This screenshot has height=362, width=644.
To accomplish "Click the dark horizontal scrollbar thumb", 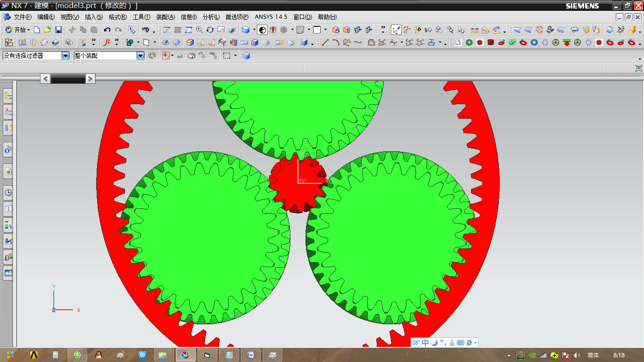I will (x=68, y=79).
